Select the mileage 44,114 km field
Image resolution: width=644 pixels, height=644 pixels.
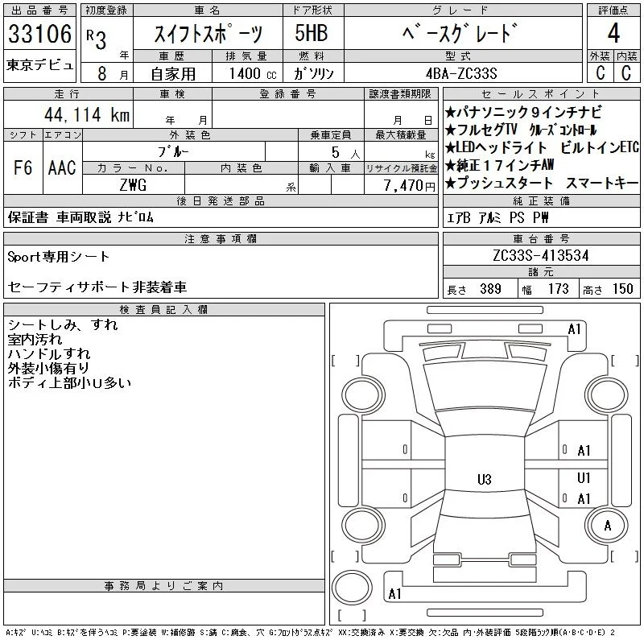tap(68, 114)
